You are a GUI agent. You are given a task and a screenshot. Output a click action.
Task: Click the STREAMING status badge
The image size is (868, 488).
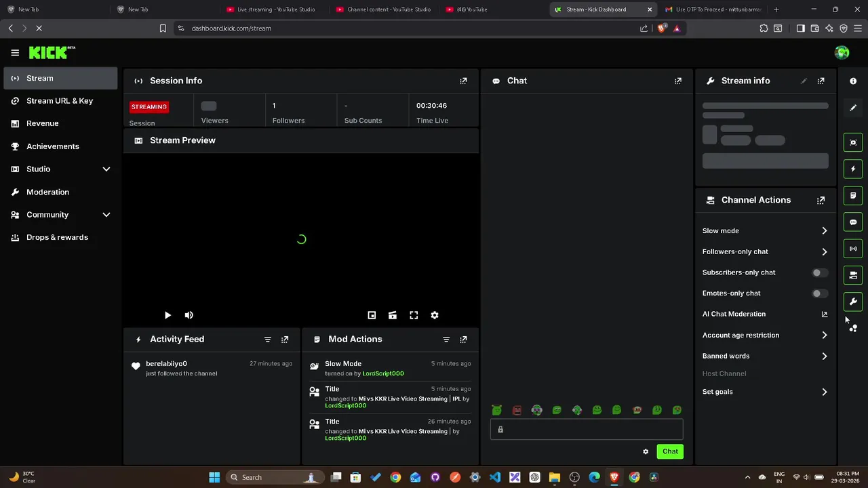(x=149, y=106)
